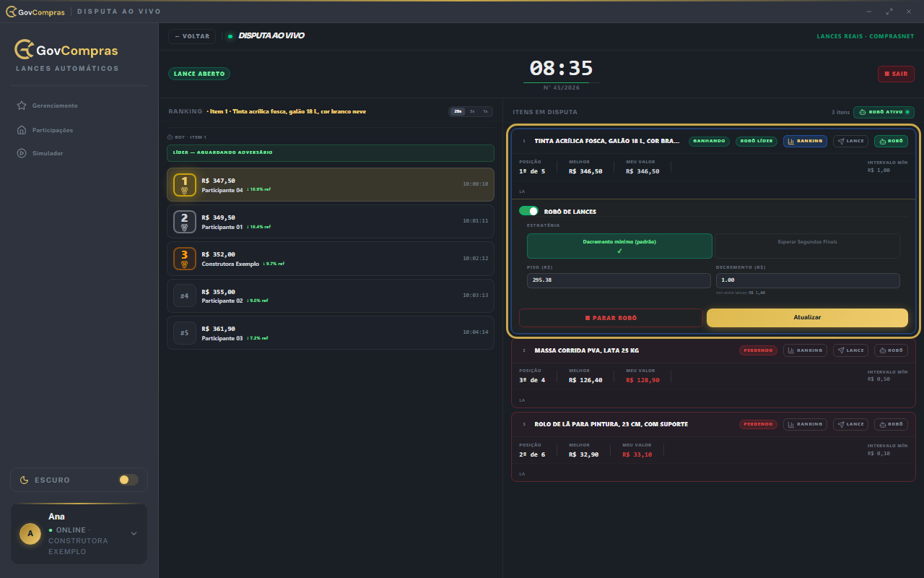Open Participações home icon in sidebar

point(21,130)
